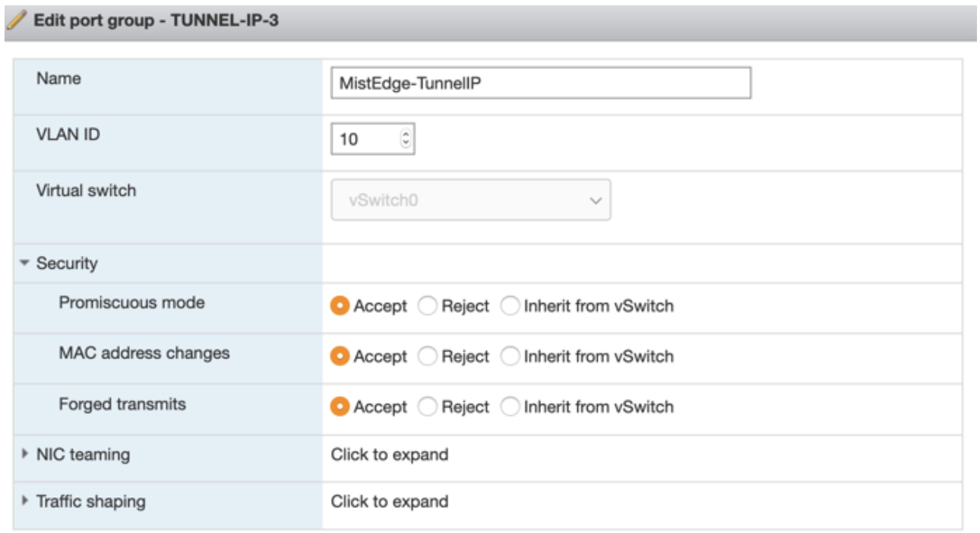Collapse the Security section

[25, 264]
